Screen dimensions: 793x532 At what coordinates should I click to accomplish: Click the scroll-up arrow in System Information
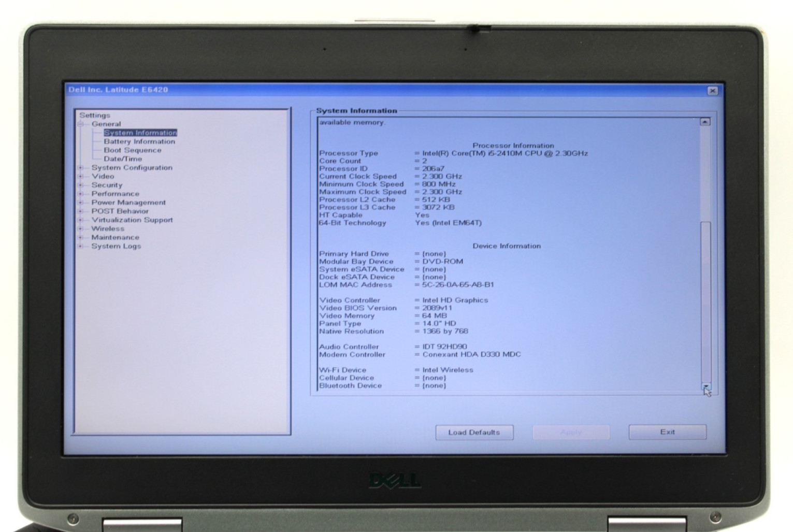(705, 122)
